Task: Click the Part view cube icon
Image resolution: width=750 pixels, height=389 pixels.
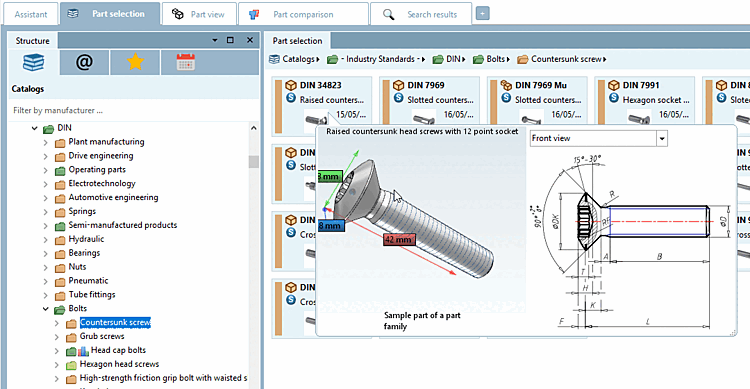Action: [177, 14]
